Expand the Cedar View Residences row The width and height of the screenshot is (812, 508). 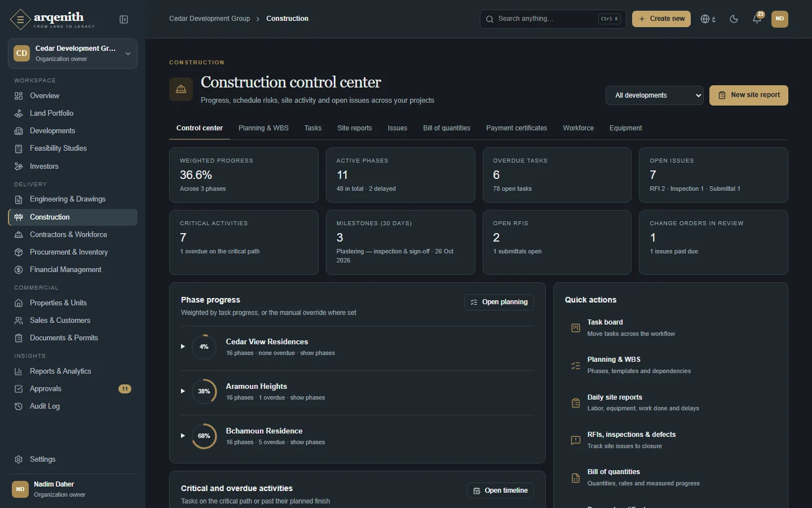pyautogui.click(x=183, y=347)
